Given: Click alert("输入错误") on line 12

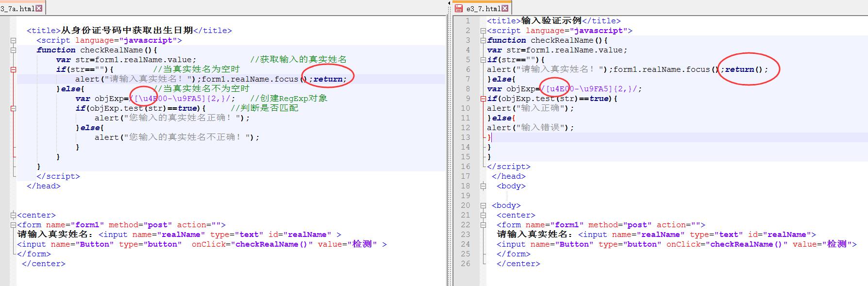Looking at the screenshot, I should 531,128.
